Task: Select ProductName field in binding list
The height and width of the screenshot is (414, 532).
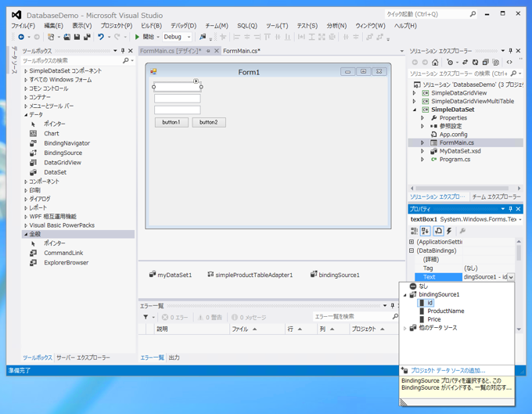Action: 445,311
